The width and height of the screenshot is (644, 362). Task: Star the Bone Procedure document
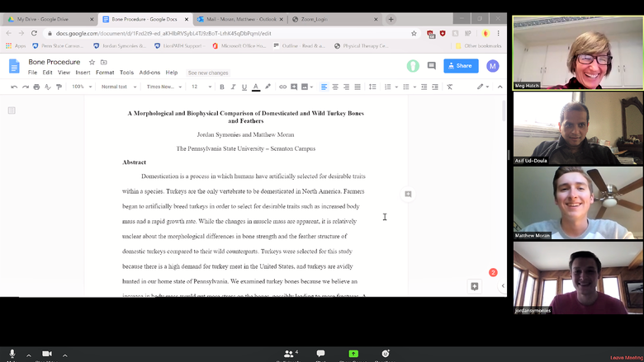click(92, 63)
